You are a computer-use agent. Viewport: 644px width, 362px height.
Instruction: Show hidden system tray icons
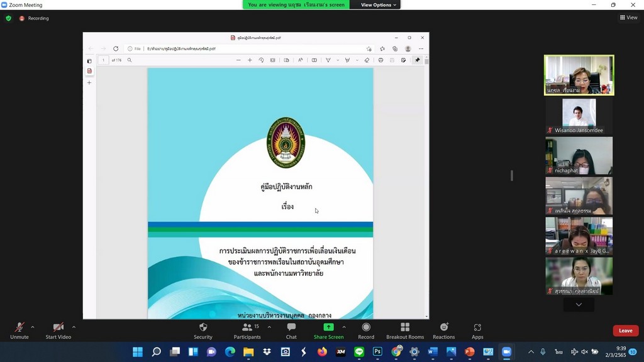531,352
